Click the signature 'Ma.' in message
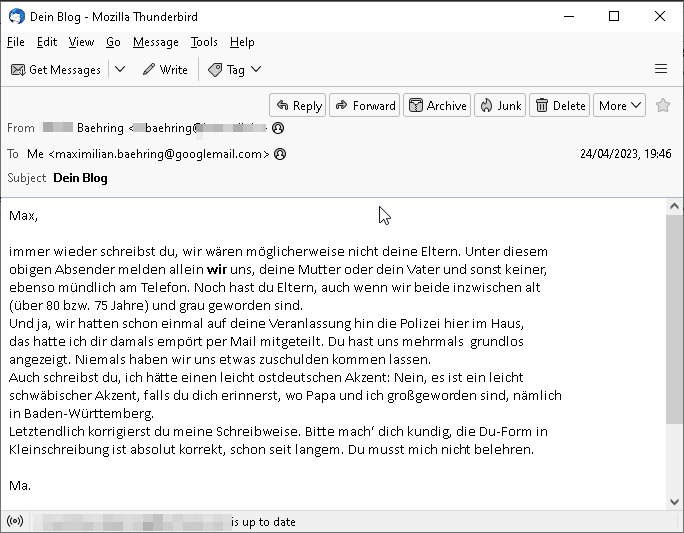The width and height of the screenshot is (684, 533). [20, 485]
